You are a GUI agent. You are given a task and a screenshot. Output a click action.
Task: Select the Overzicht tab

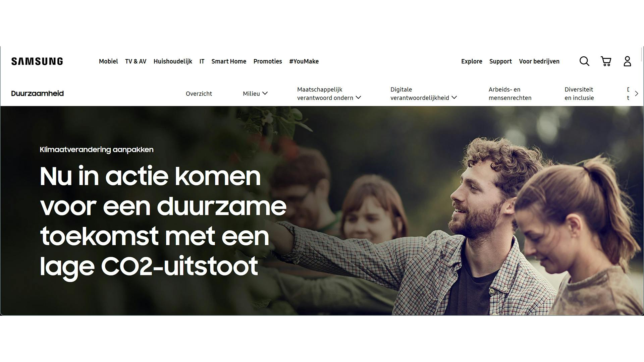coord(199,94)
